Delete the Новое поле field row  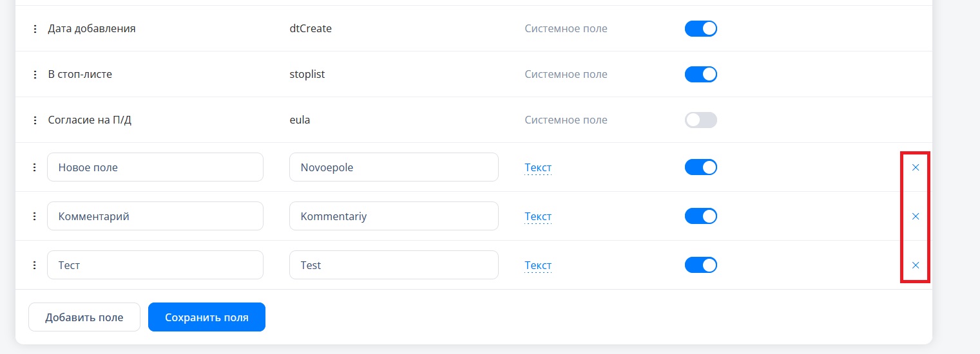tap(915, 167)
